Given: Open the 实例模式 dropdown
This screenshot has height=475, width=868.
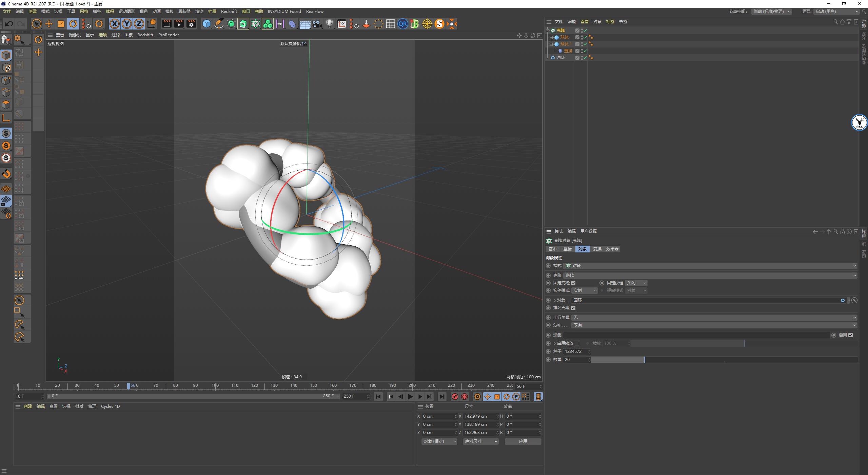Looking at the screenshot, I should click(x=585, y=290).
